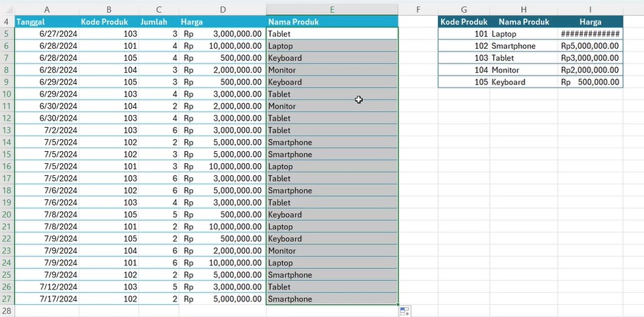Select the column F header
The width and height of the screenshot is (644, 317).
[418, 9]
